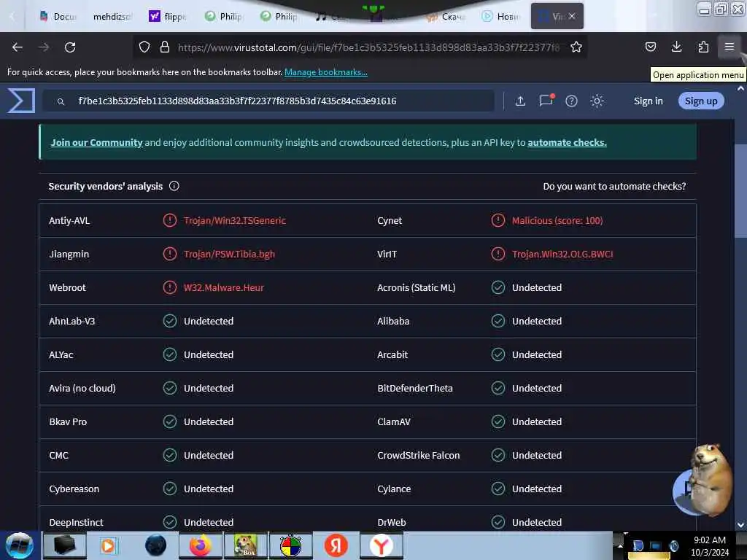Image resolution: width=747 pixels, height=560 pixels.
Task: Click the search magnifier icon in VirusTotal
Action: [61, 101]
